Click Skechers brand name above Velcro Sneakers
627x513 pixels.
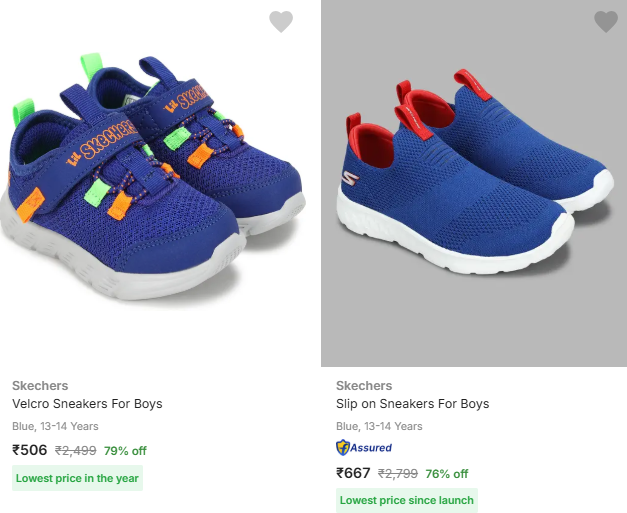(40, 385)
